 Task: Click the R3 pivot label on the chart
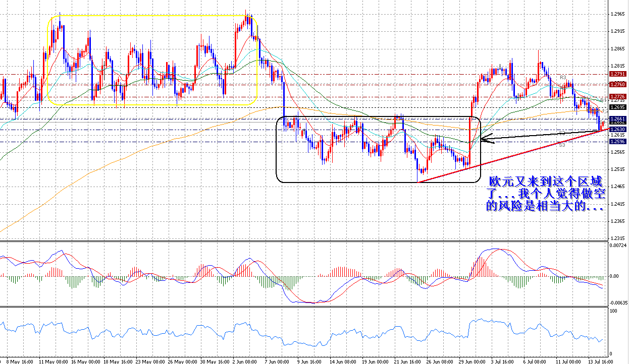pyautogui.click(x=563, y=77)
